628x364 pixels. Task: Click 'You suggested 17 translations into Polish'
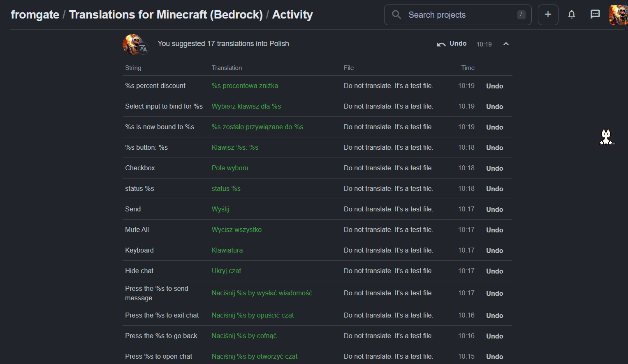[x=223, y=44]
